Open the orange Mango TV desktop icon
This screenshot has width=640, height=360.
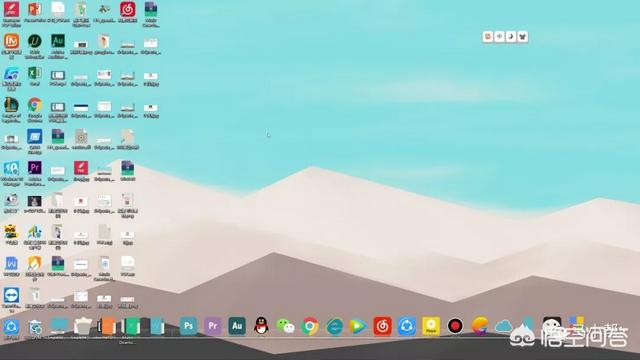[11, 42]
